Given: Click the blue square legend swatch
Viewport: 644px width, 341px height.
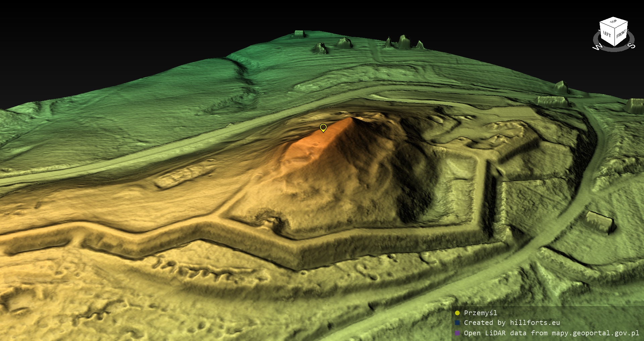Looking at the screenshot, I should (457, 323).
